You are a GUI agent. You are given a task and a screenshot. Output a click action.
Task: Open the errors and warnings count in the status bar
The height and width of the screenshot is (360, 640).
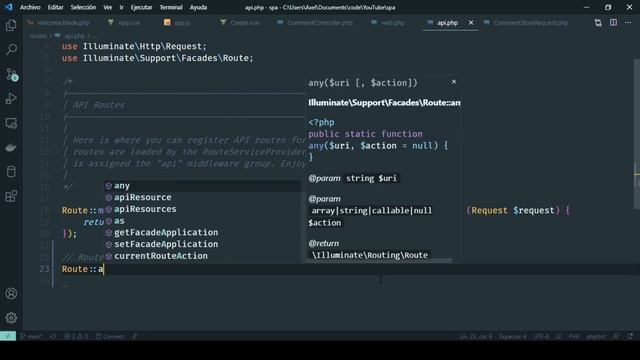76,336
